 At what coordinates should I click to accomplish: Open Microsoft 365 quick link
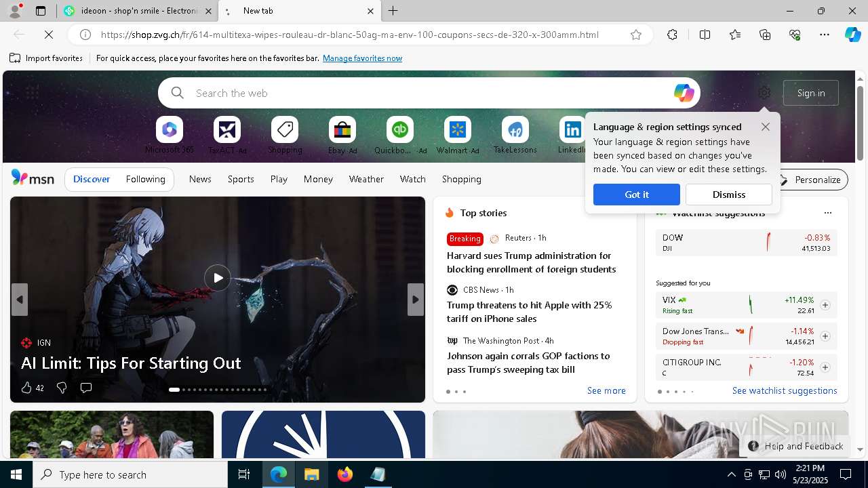coord(170,136)
